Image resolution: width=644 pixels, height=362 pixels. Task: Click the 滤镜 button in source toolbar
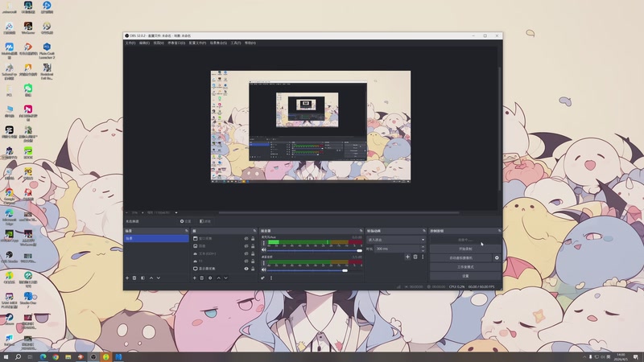[205, 221]
